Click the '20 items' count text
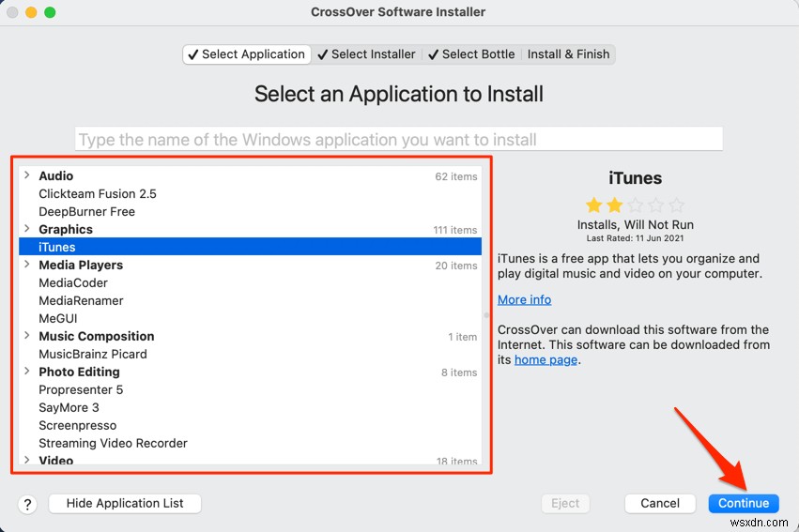Screen dimensions: 799x532 tap(456, 266)
